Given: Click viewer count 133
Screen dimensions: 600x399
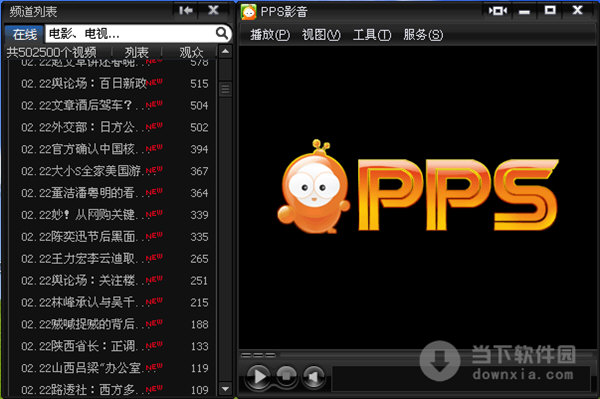Looking at the screenshot, I should click(199, 346).
